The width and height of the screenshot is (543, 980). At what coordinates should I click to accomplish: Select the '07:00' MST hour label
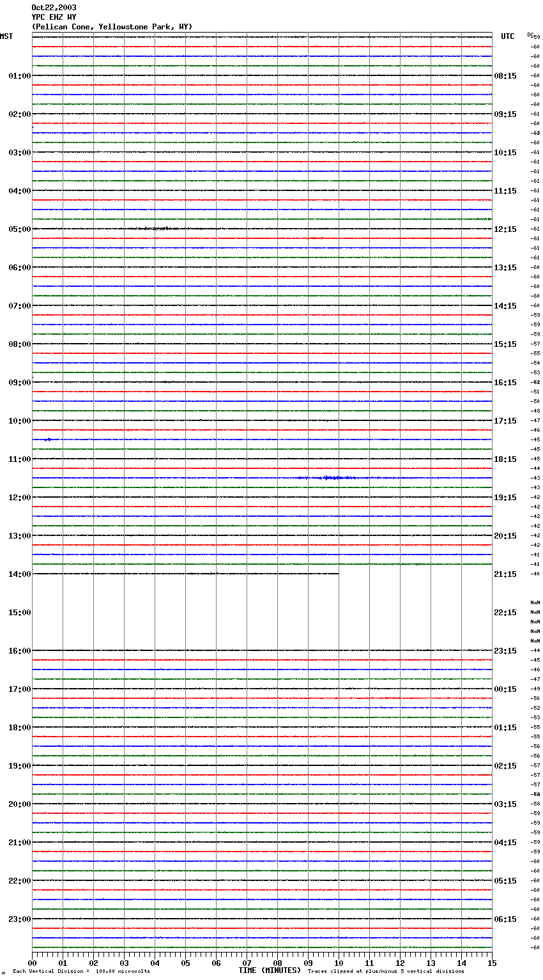point(20,306)
